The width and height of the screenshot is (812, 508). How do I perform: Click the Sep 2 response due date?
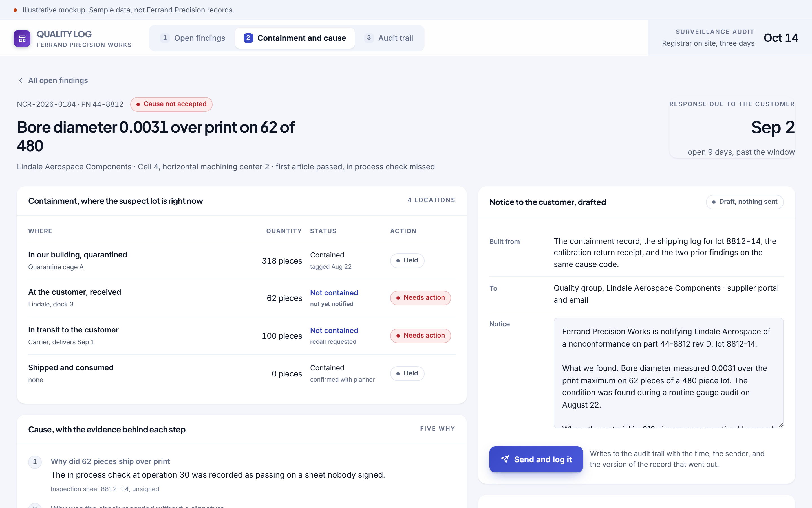tap(773, 127)
